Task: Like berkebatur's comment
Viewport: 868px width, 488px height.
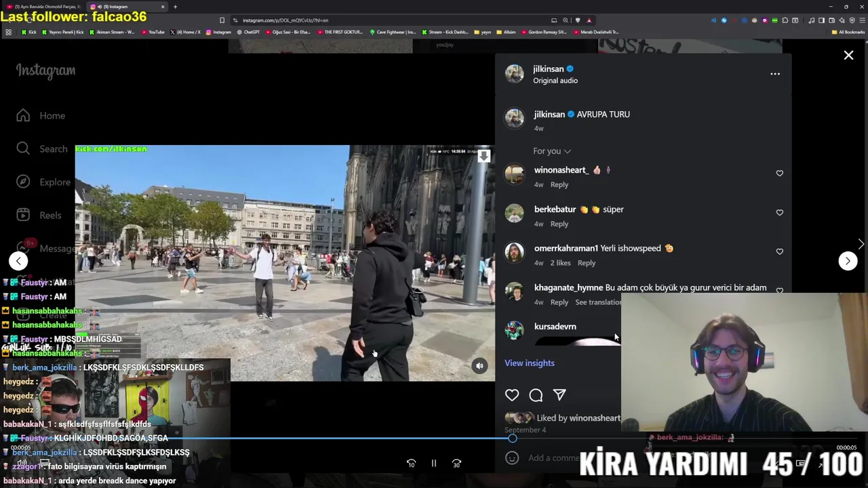Action: point(780,213)
